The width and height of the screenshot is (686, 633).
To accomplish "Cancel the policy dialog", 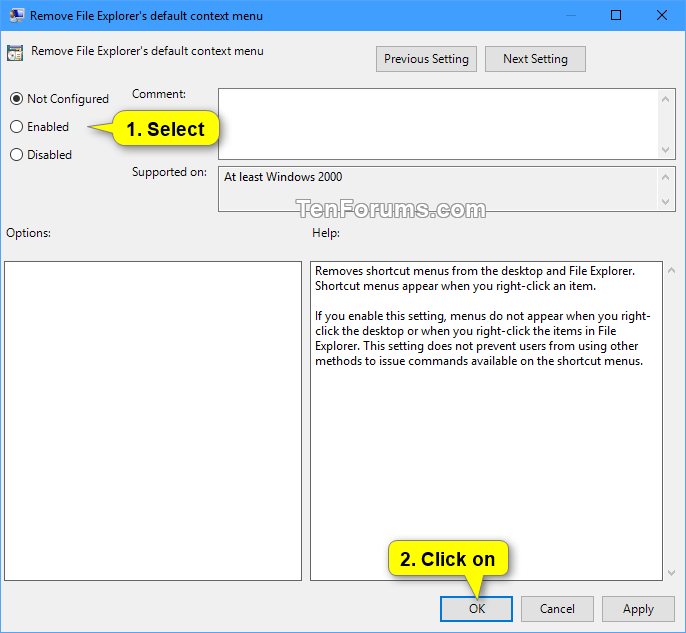I will [557, 609].
